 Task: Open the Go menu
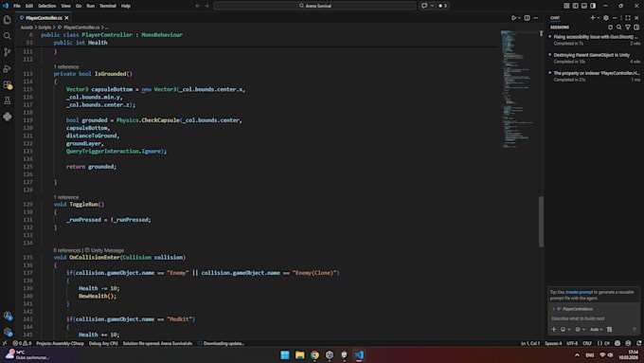[79, 6]
